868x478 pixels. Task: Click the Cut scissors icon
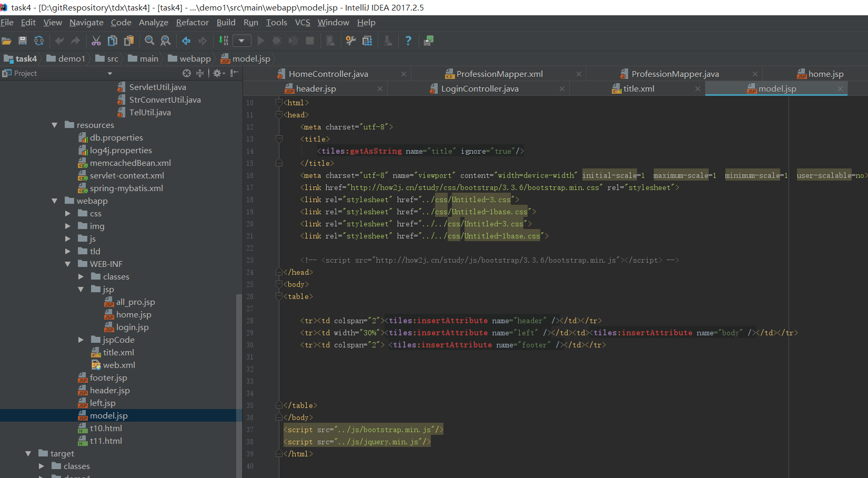click(x=96, y=41)
